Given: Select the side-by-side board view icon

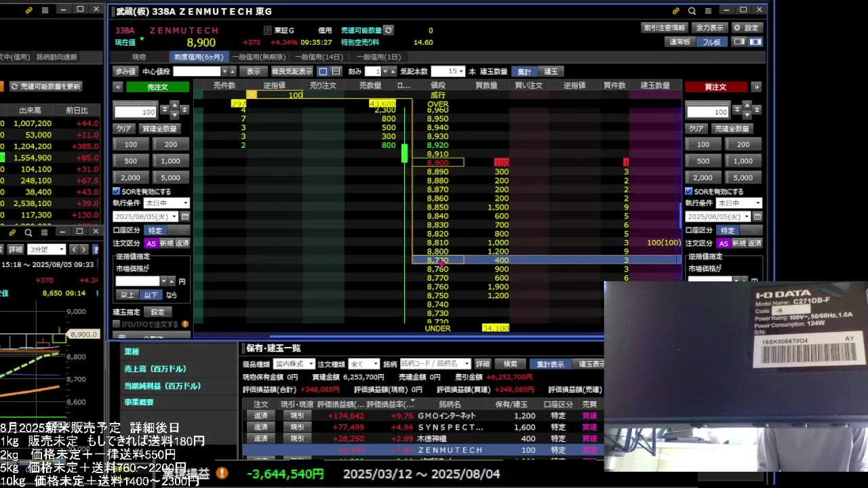Looking at the screenshot, I should pyautogui.click(x=323, y=71).
